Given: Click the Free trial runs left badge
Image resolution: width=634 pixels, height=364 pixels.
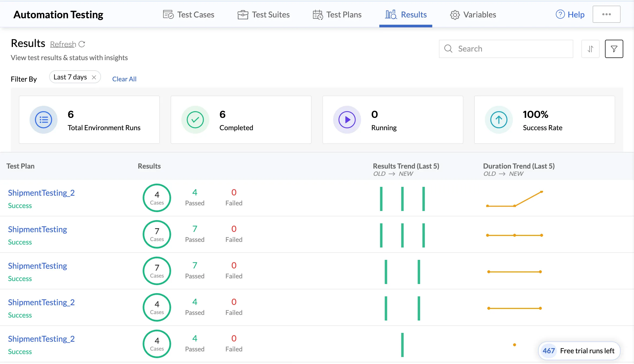Looking at the screenshot, I should point(579,351).
